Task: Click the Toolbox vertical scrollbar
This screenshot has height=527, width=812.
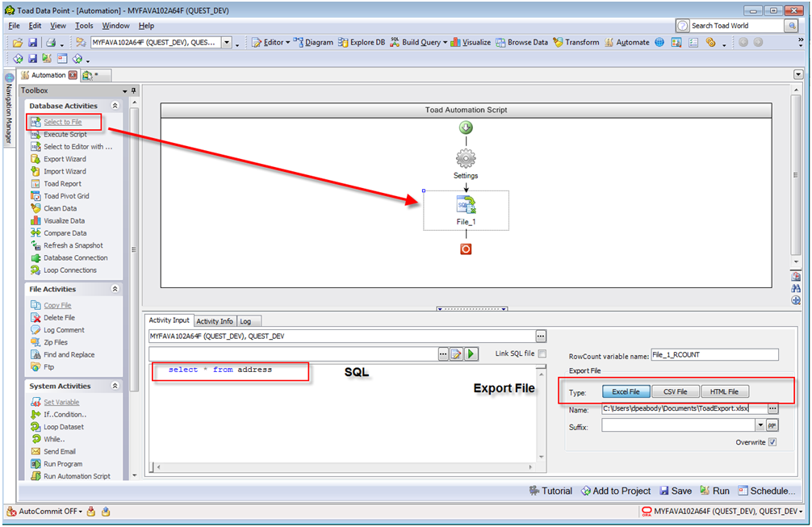Action: point(134,249)
